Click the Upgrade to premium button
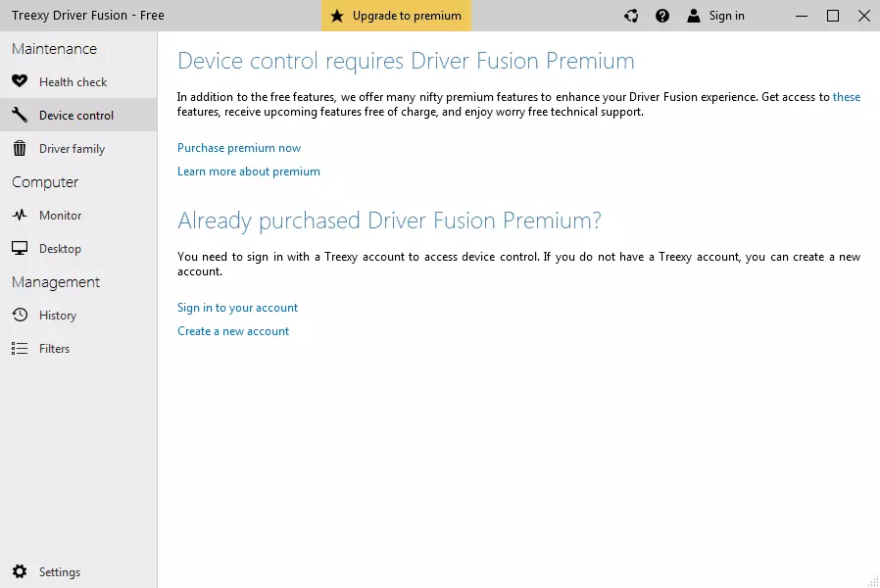 (396, 16)
